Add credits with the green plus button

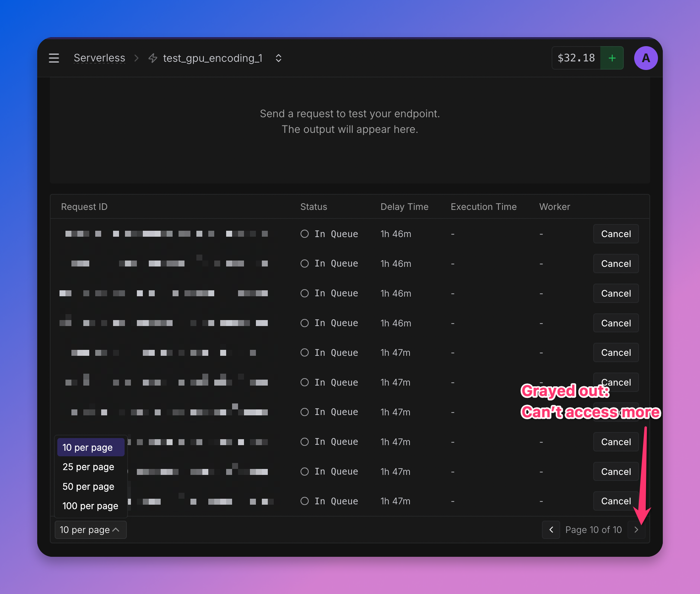[x=612, y=58]
